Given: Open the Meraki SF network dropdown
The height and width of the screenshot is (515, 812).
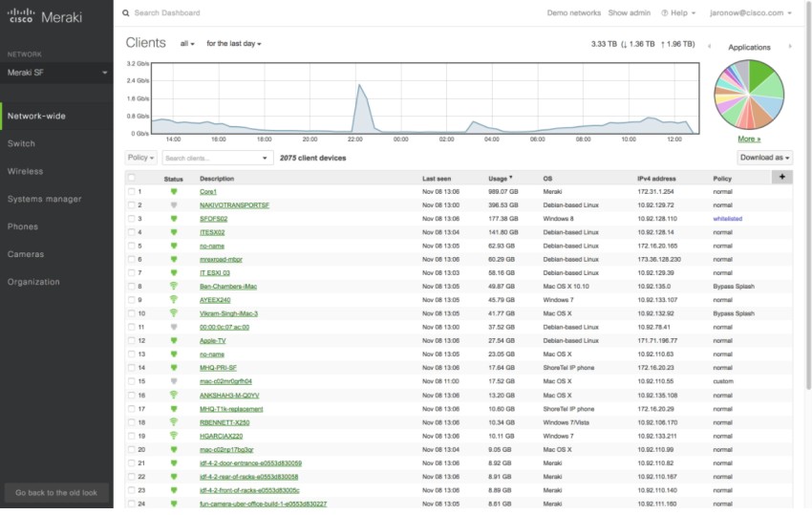Looking at the screenshot, I should [56, 73].
